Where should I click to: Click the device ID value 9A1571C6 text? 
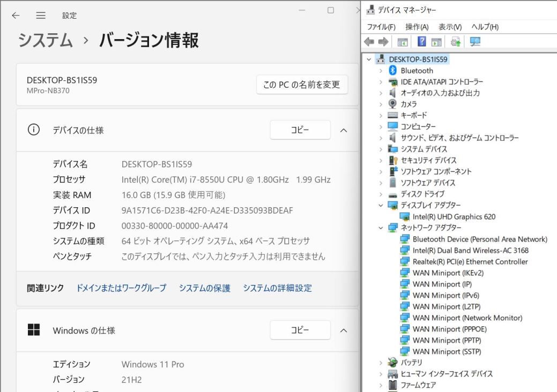[207, 210]
